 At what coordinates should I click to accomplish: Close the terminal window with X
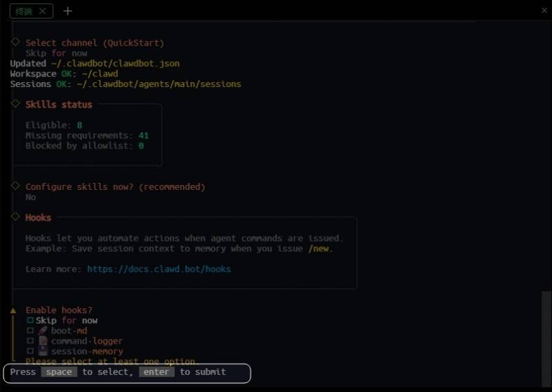(x=544, y=10)
